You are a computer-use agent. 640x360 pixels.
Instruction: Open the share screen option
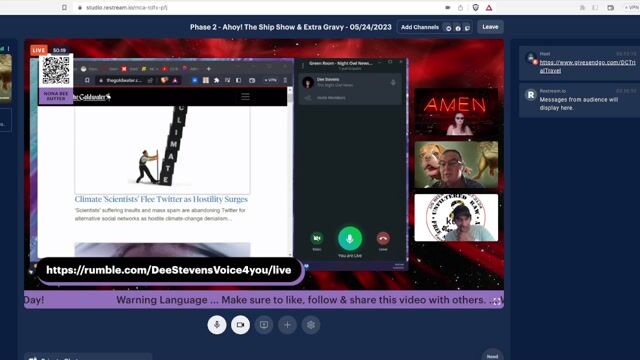pyautogui.click(x=264, y=325)
